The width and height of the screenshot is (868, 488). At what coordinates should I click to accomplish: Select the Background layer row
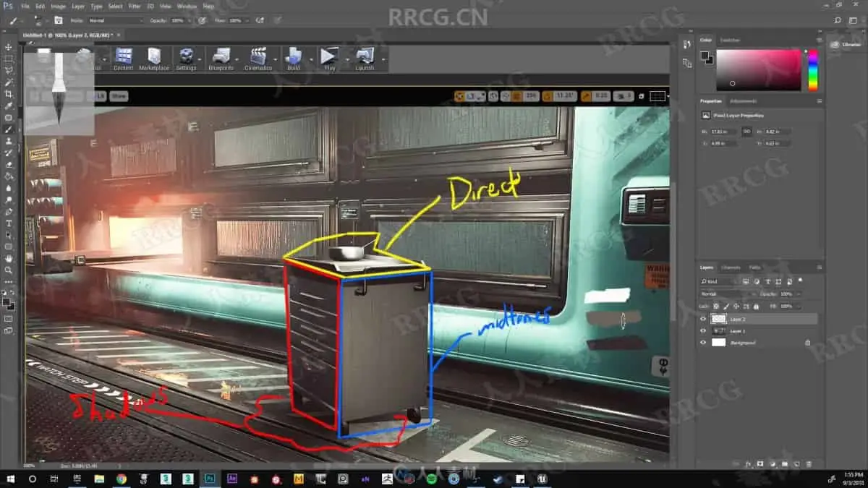[x=759, y=343]
